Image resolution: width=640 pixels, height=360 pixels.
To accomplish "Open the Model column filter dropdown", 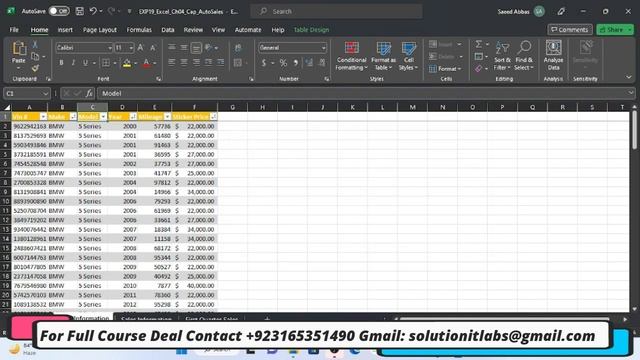I will [103, 117].
